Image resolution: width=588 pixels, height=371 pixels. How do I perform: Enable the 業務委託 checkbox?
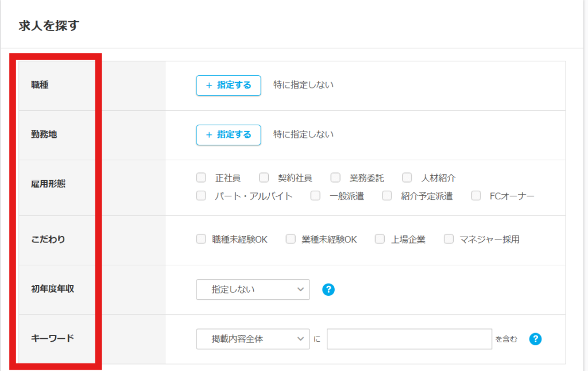(336, 178)
